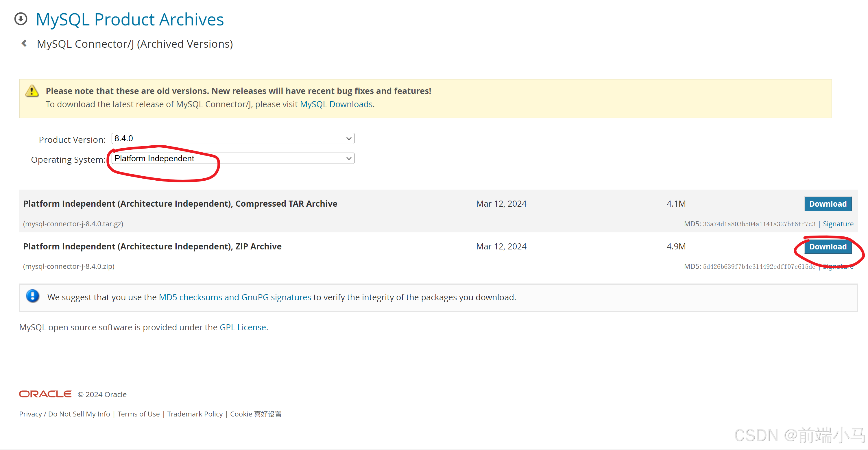Click Privacy / Do Not Sell My Info
The image size is (868, 450).
[x=64, y=414]
